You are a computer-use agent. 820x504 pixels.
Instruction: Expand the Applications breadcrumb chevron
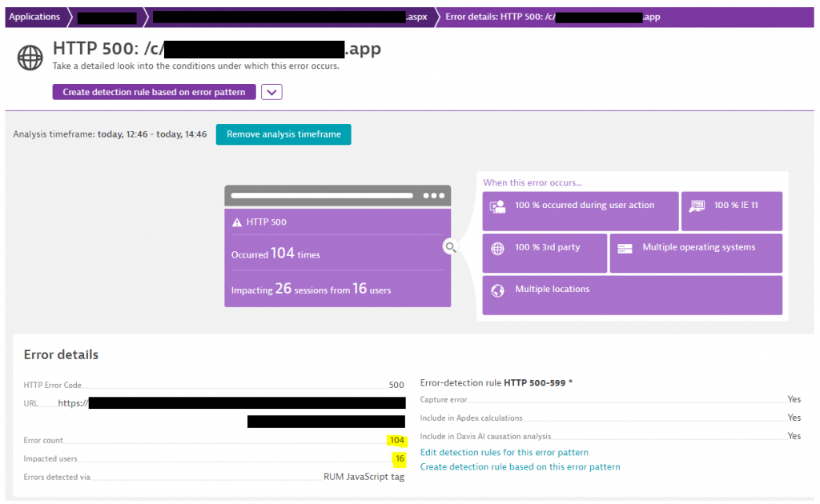pos(69,16)
